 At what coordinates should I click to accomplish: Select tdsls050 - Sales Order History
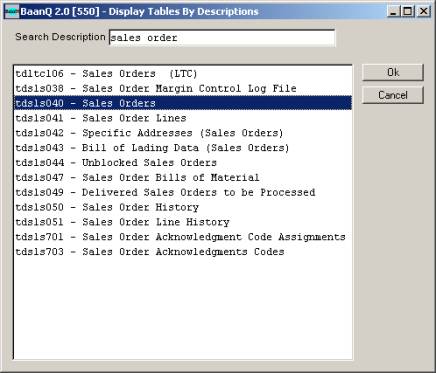(x=183, y=207)
